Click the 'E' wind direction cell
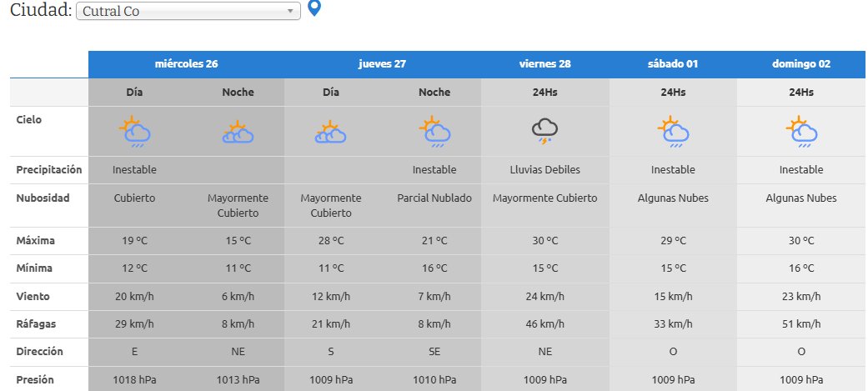Screen dimensions: 868x391 pos(134,352)
